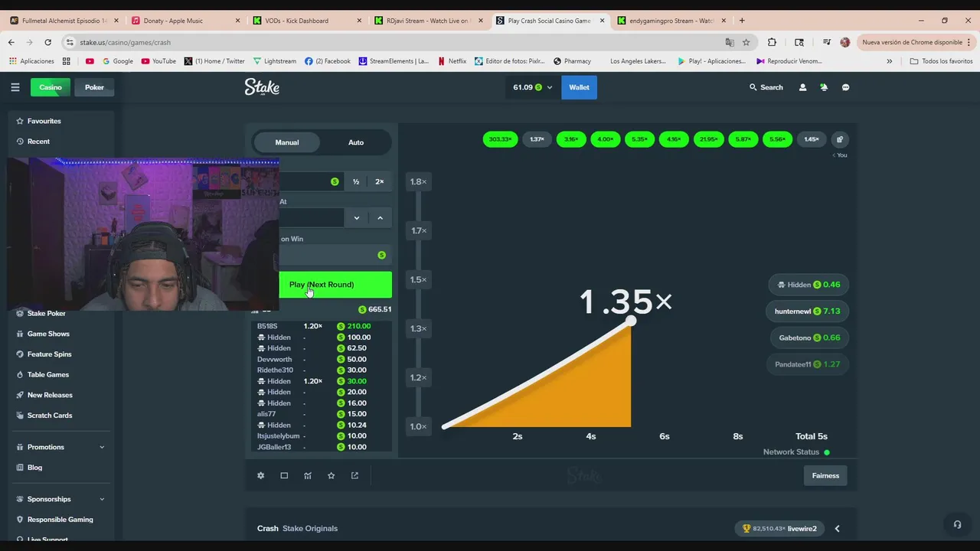Screen dimensions: 980x551
Task: Switch to endygamingpro Stream tab
Action: point(671,21)
